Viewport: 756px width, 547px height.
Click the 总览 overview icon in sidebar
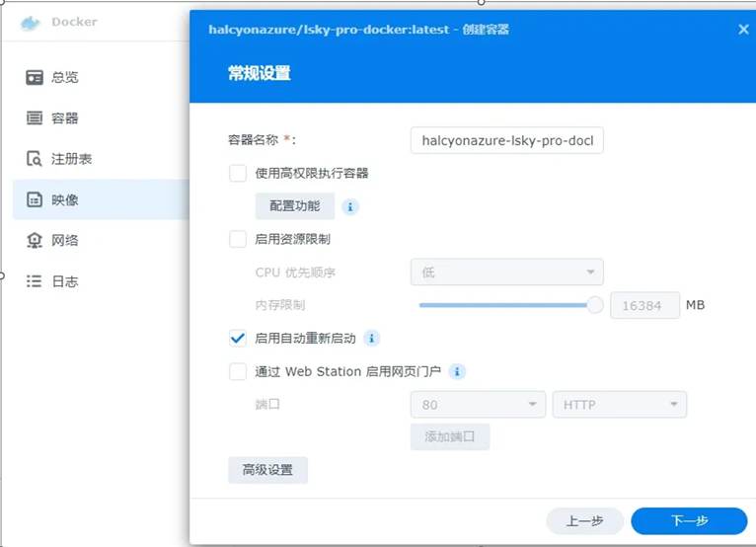(x=35, y=77)
